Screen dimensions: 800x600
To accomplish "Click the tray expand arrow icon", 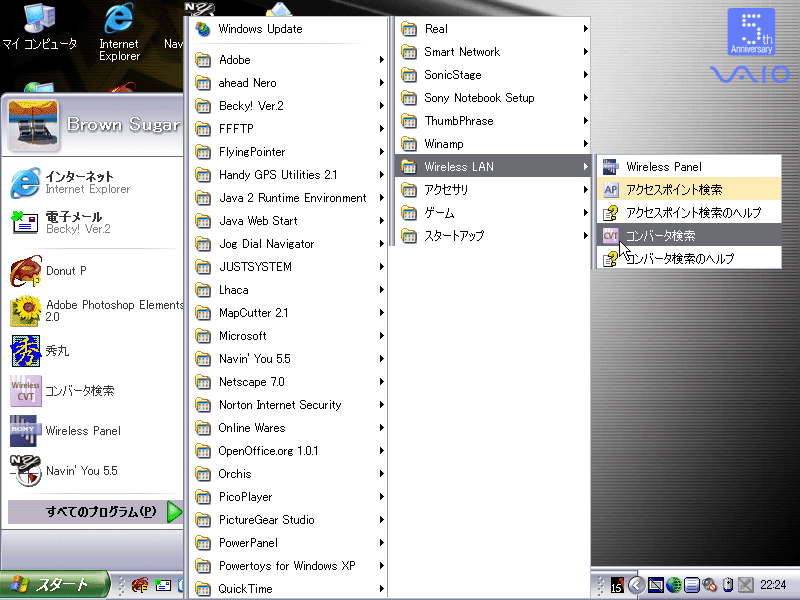I will [x=636, y=585].
